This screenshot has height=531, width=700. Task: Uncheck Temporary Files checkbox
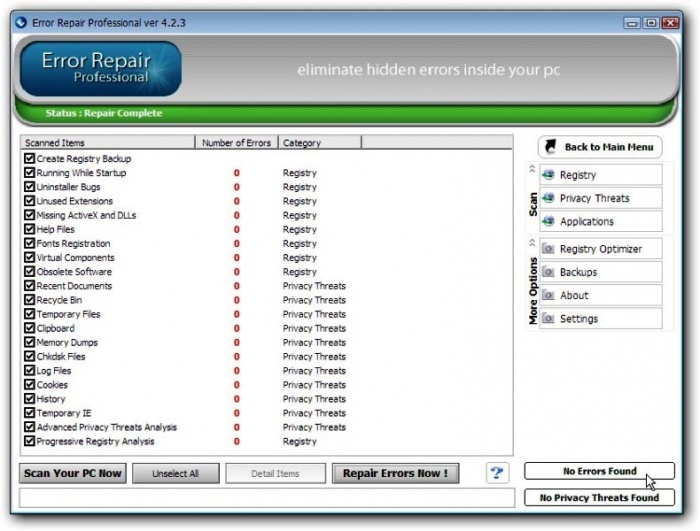pyautogui.click(x=29, y=314)
